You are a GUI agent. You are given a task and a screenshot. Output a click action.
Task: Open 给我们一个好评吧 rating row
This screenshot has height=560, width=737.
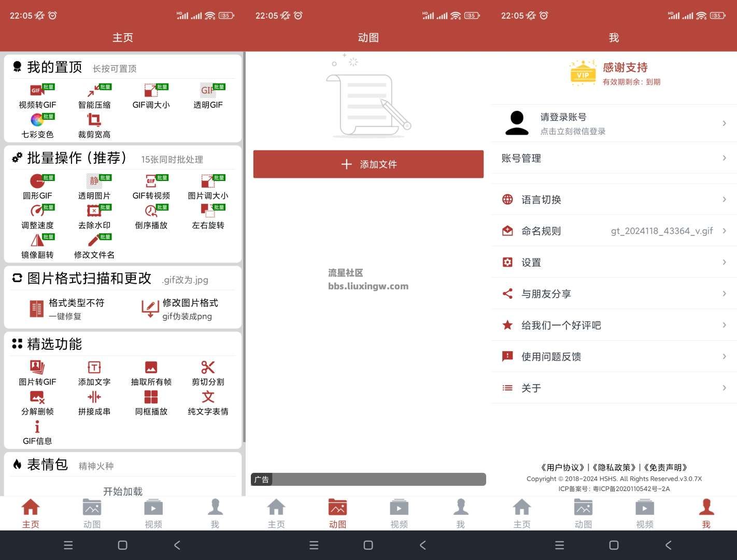614,325
